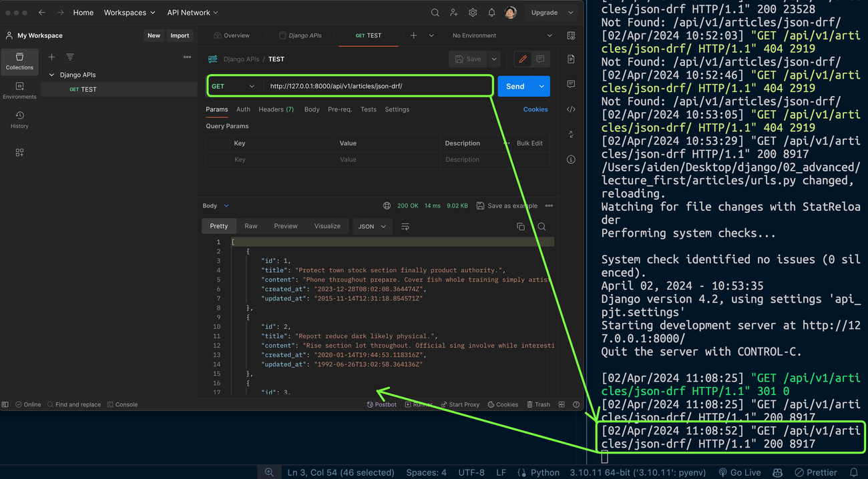Viewport: 868px width, 479px height.
Task: Open the API Network dropdown
Action: tap(192, 13)
